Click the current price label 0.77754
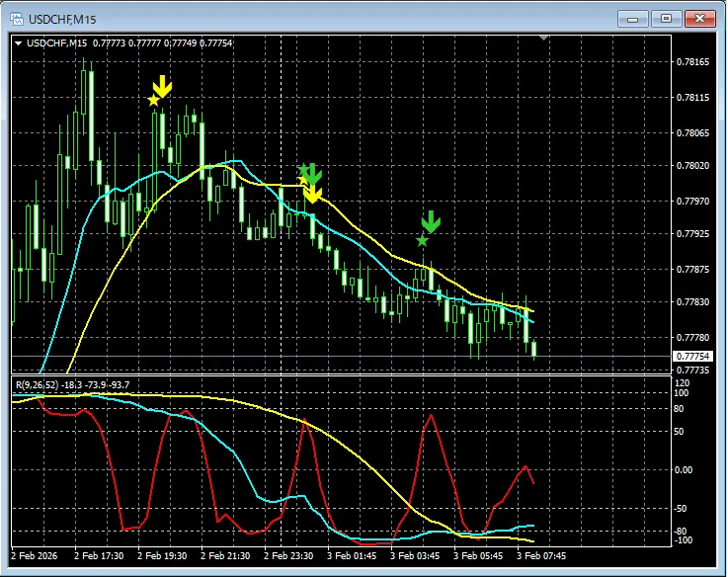 pyautogui.click(x=692, y=356)
